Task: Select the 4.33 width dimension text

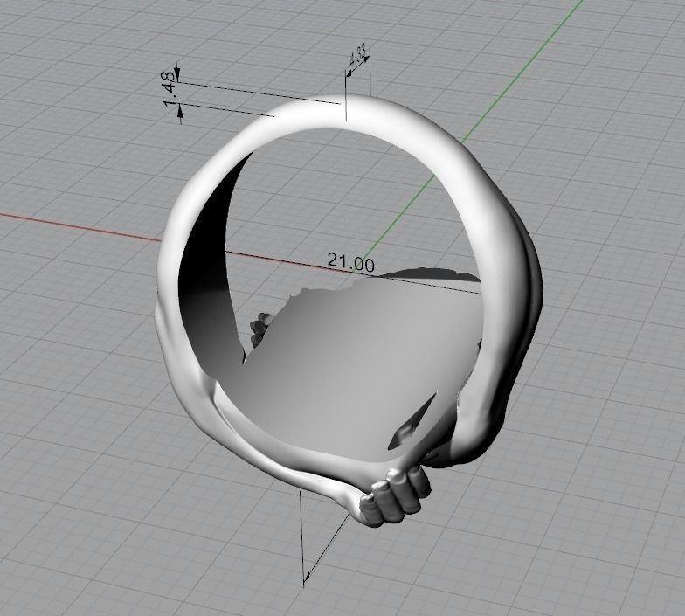Action: (x=356, y=56)
